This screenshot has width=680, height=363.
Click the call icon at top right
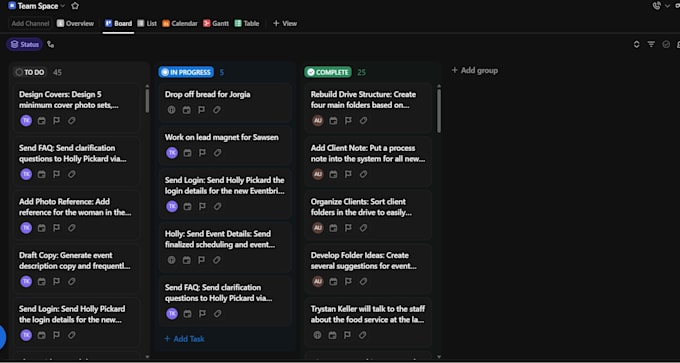point(657,6)
